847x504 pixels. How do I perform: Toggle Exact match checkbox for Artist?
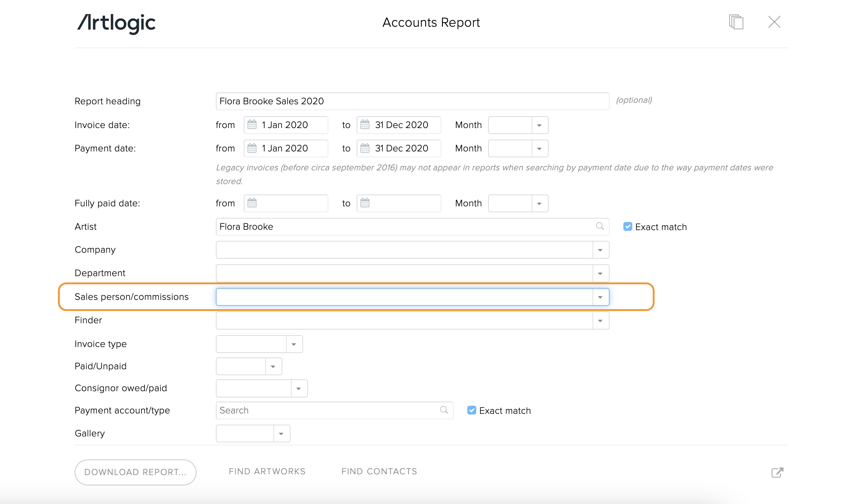pyautogui.click(x=627, y=226)
